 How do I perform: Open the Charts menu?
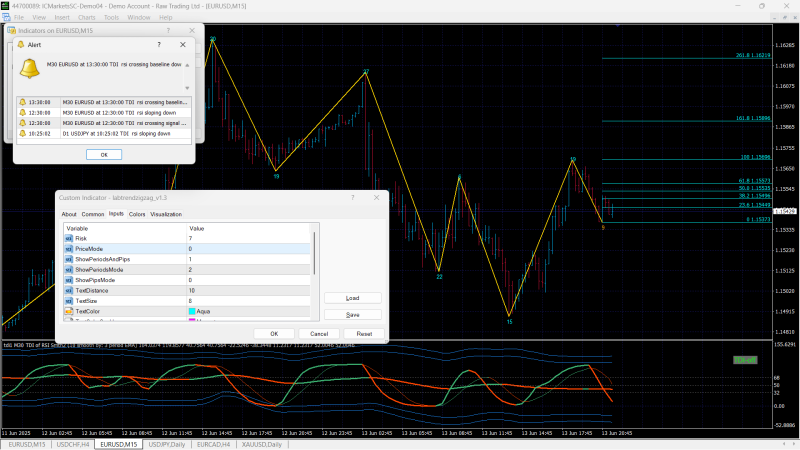pyautogui.click(x=87, y=17)
